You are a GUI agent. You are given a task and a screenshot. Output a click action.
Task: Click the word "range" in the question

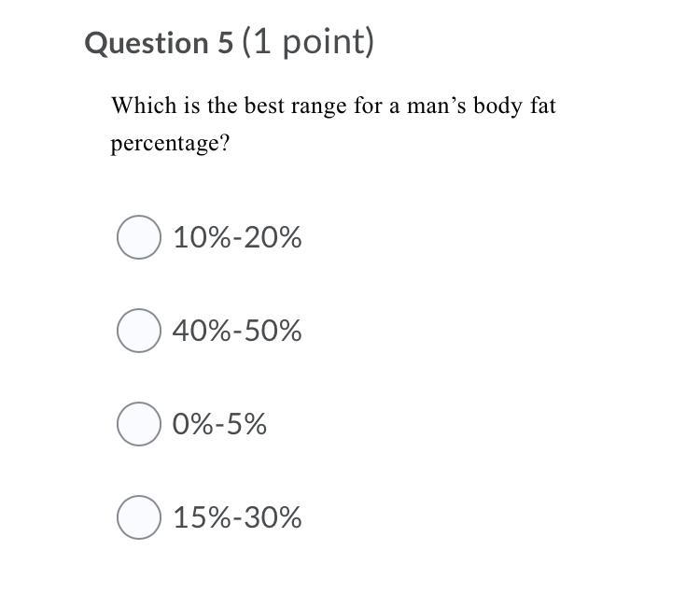318,107
